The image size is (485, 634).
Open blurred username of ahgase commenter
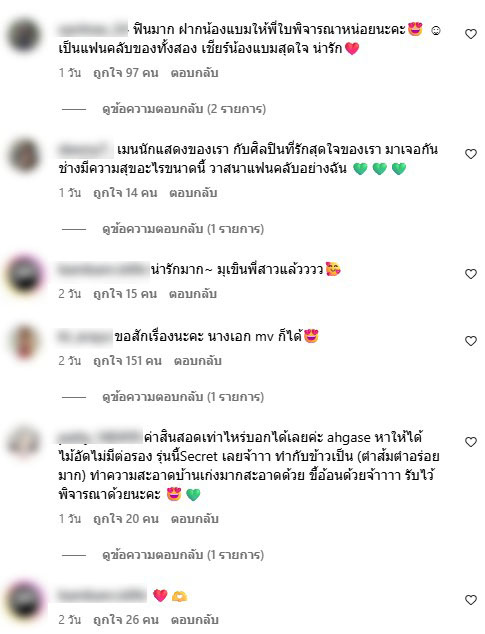tap(100, 437)
